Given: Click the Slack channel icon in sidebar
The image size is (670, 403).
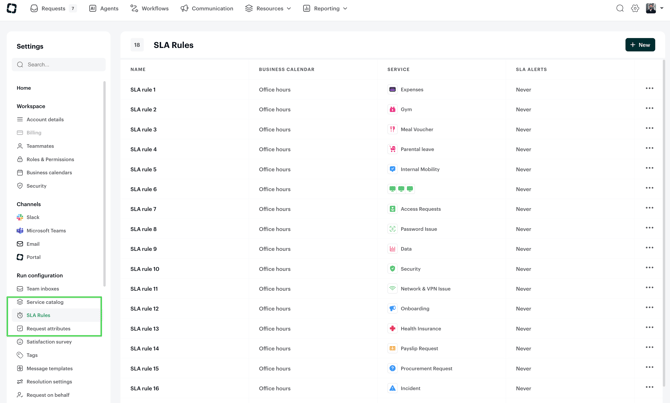Looking at the screenshot, I should tap(20, 217).
